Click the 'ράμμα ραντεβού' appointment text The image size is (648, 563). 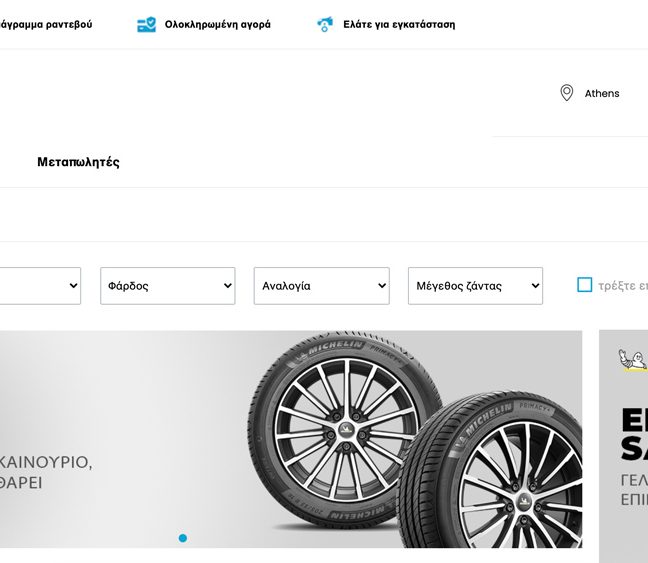click(x=46, y=24)
